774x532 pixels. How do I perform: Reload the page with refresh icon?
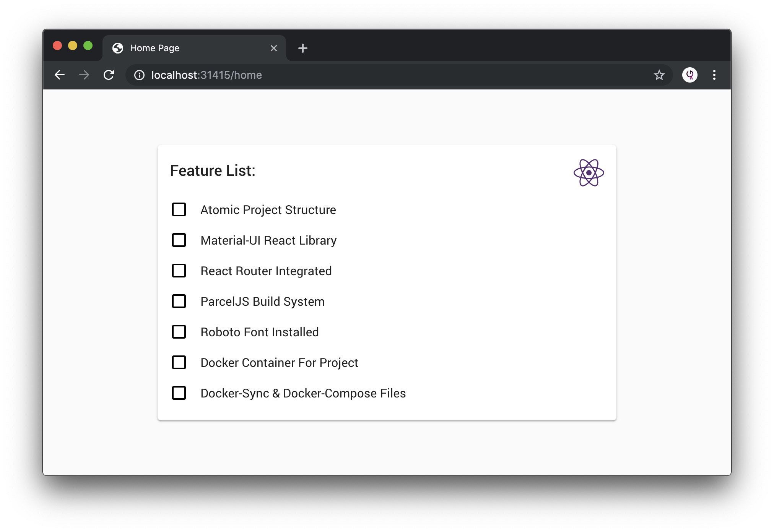[x=109, y=75]
